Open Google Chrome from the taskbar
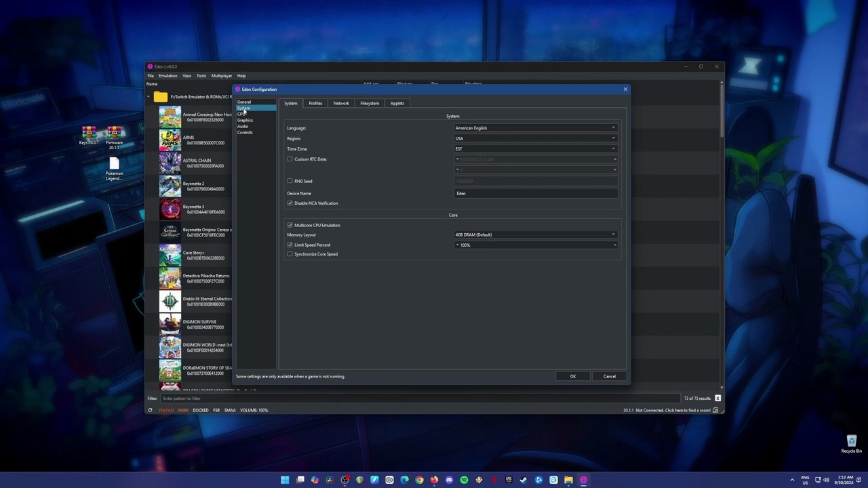The image size is (868, 488). click(419, 480)
